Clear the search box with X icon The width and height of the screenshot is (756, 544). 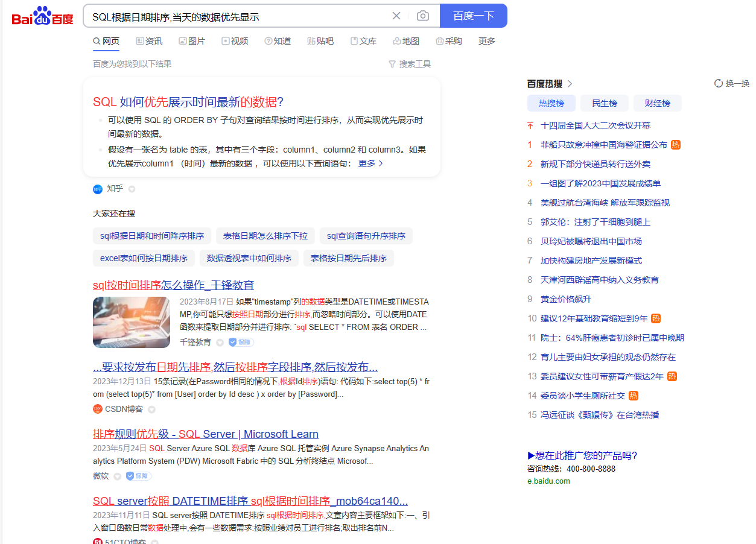pos(396,16)
